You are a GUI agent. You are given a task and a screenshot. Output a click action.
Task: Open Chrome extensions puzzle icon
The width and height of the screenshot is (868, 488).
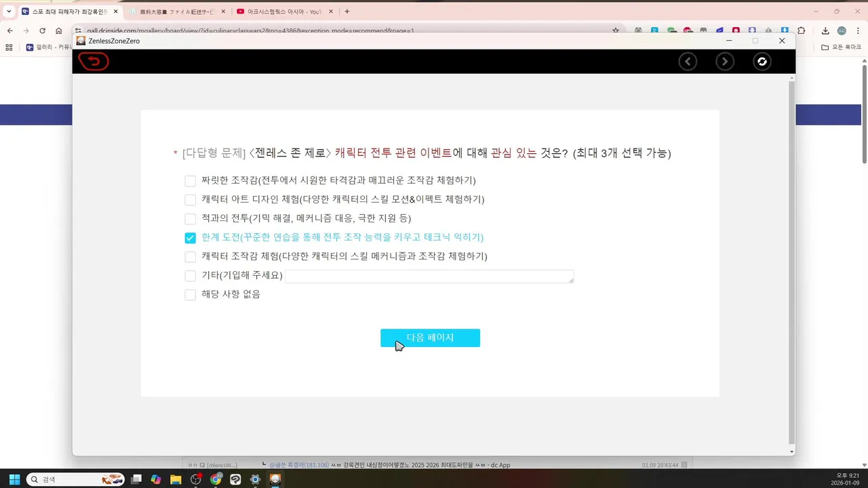(802, 30)
